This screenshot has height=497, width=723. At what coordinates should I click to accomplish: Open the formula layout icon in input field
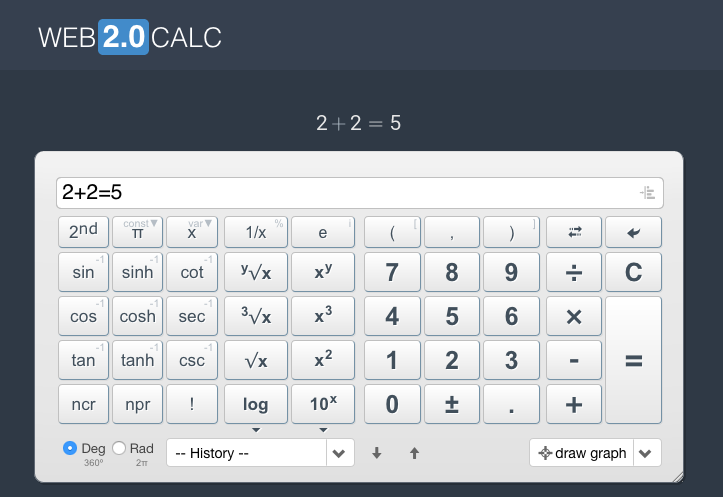[x=647, y=192]
